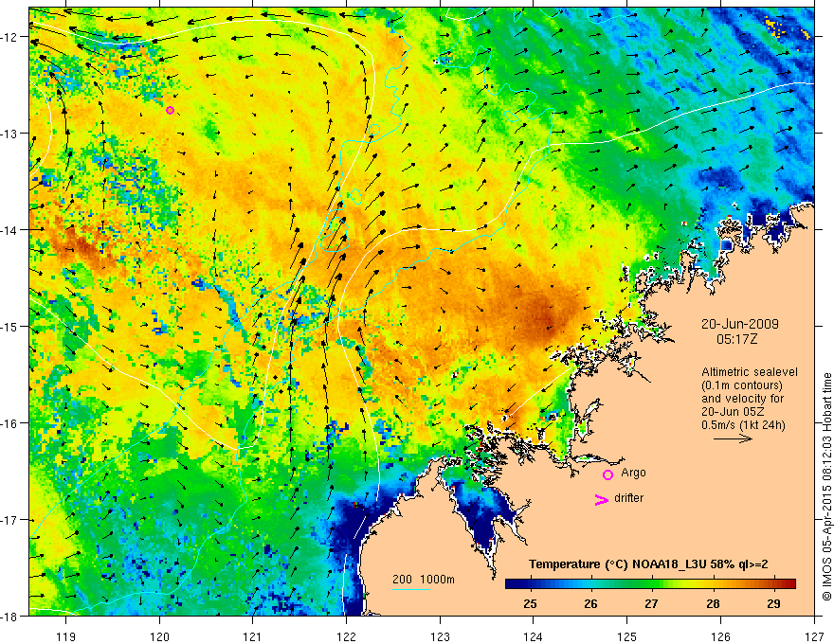The width and height of the screenshot is (834, 644).
Task: Click the '27' value on color scale
Action: pyautogui.click(x=652, y=603)
